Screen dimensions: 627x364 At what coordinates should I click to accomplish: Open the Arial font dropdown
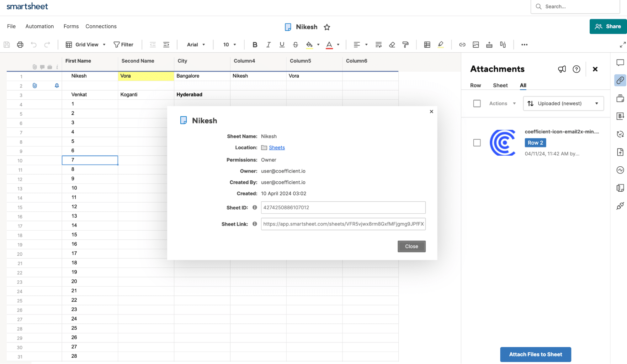pos(196,44)
